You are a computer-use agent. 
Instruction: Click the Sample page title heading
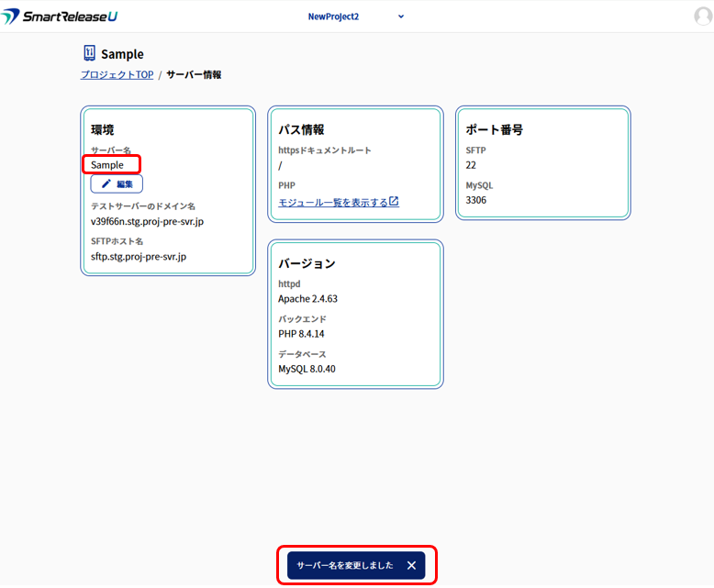tap(122, 54)
